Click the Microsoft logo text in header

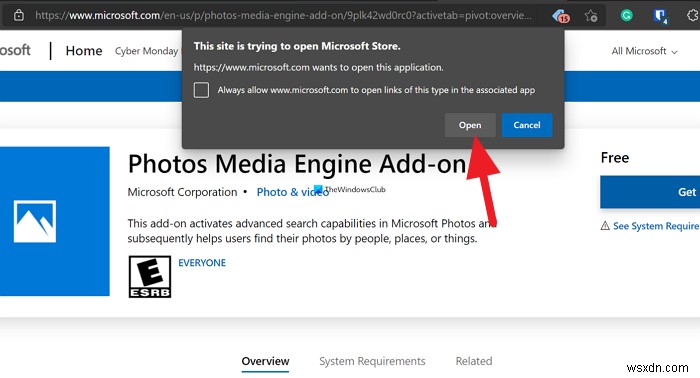pyautogui.click(x=15, y=50)
